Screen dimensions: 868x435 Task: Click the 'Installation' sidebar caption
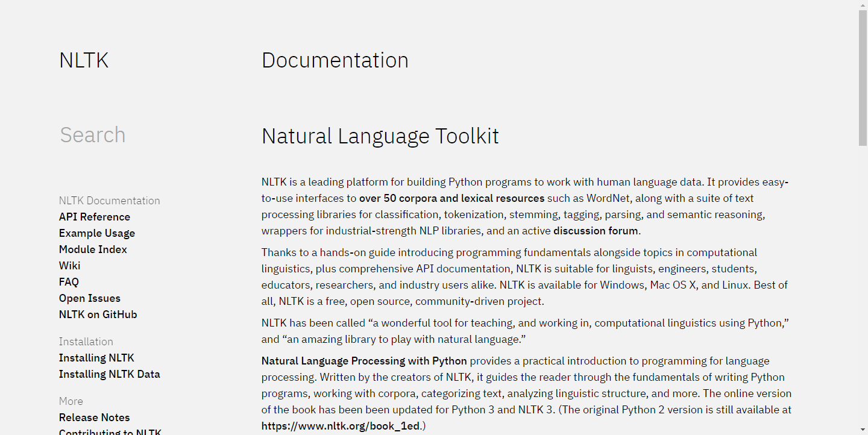coord(86,342)
